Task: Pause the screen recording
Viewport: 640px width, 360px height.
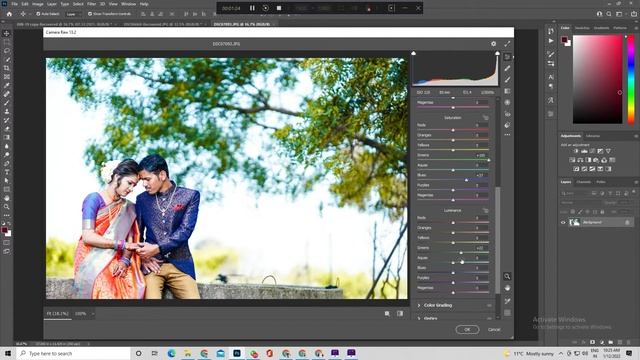Action: 252,8
